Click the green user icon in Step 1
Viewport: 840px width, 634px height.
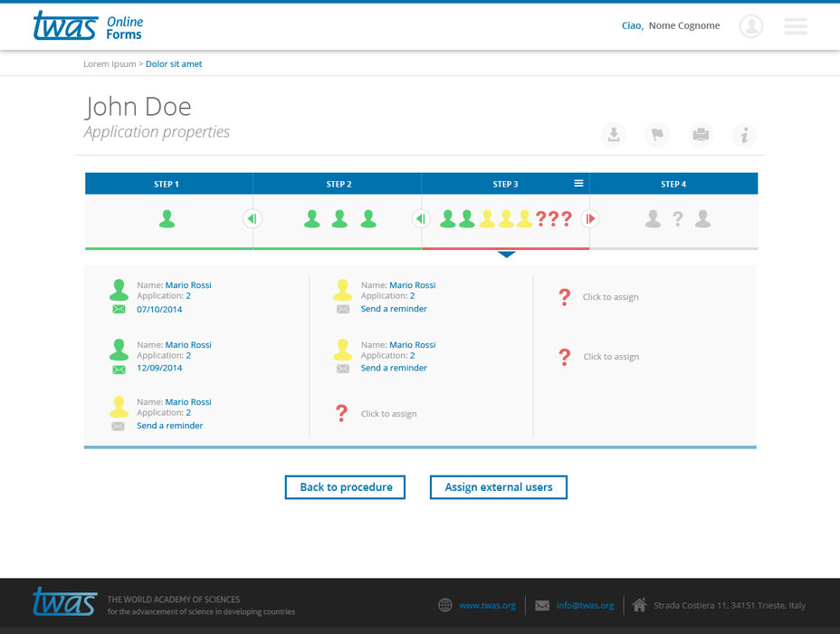pyautogui.click(x=167, y=218)
